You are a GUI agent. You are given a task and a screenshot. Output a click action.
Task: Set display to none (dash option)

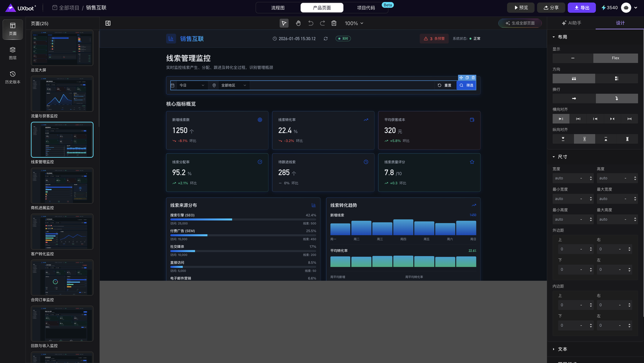click(x=573, y=58)
